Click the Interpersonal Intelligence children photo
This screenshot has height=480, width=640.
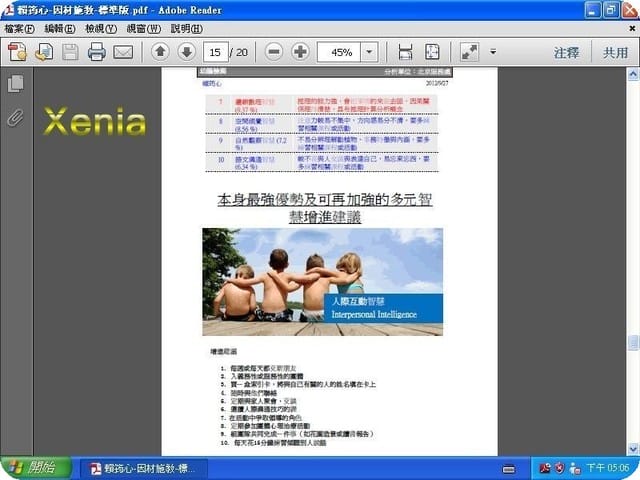tap(322, 282)
